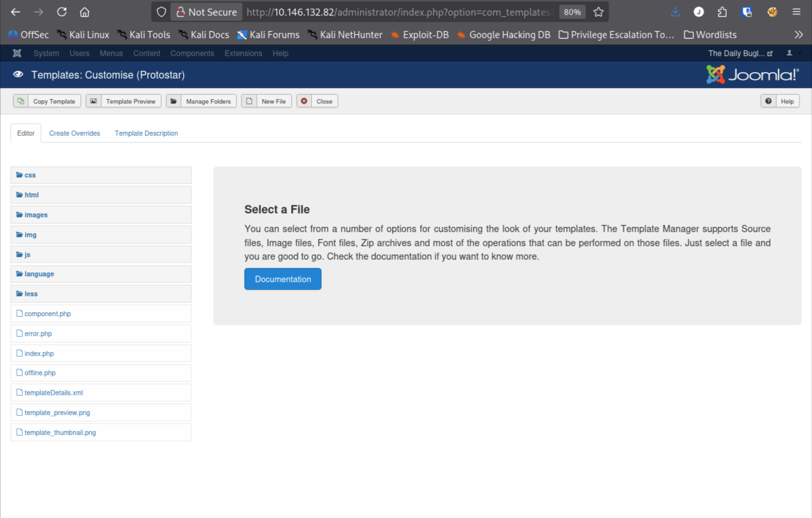
Task: Click the 80% zoom level indicator
Action: point(572,12)
